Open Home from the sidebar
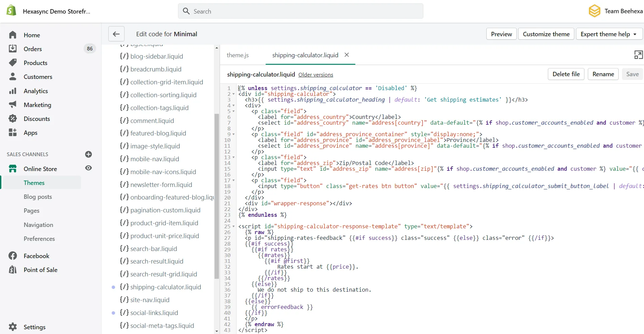Screen dimensions: 644x334 coord(32,35)
